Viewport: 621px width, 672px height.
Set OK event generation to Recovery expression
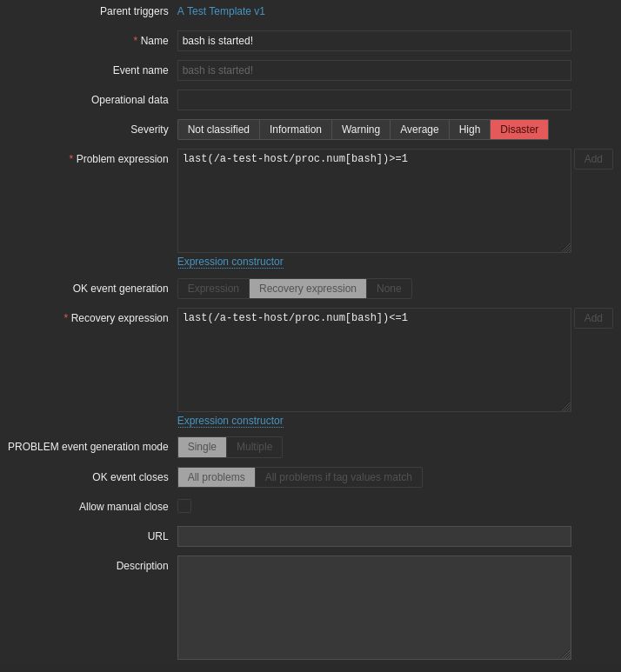coord(308,289)
